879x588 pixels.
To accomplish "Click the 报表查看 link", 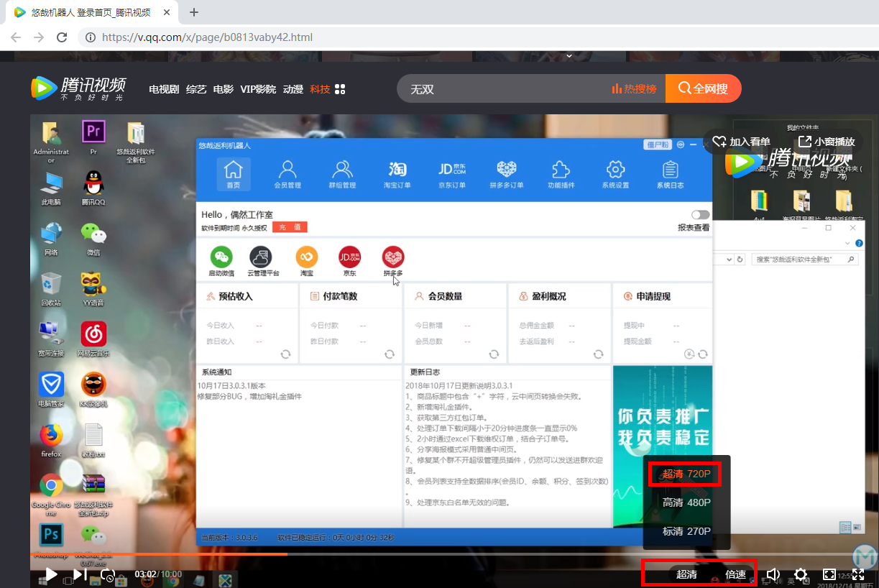I will coord(694,228).
